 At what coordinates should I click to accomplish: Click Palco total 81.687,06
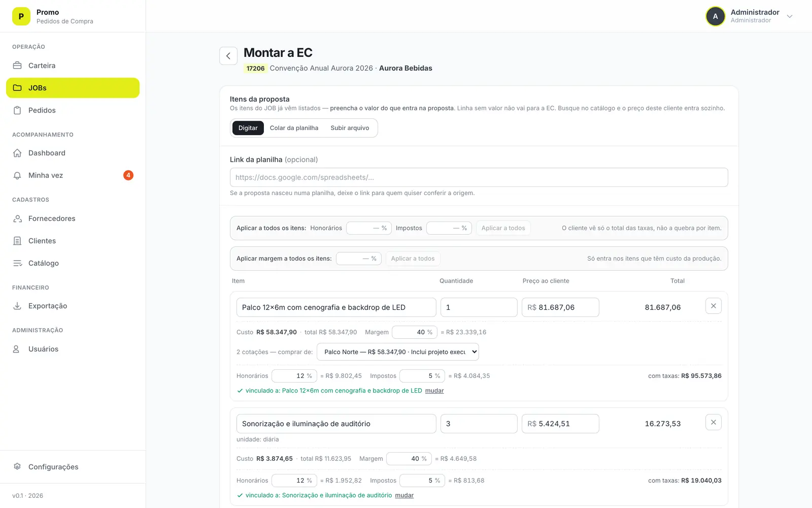click(x=663, y=307)
